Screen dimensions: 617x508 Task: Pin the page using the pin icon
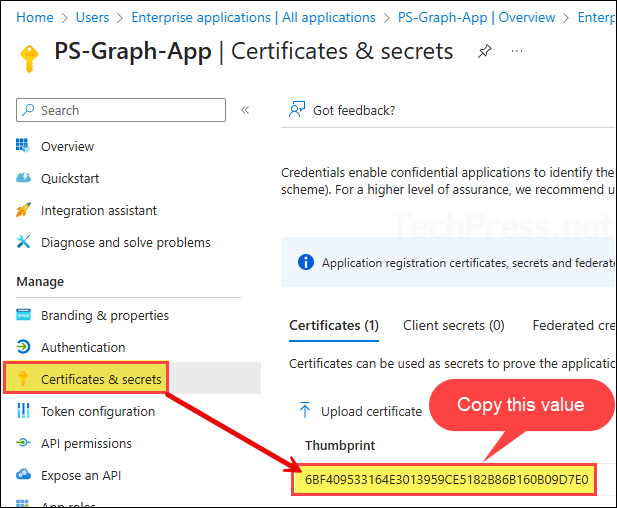pos(485,52)
